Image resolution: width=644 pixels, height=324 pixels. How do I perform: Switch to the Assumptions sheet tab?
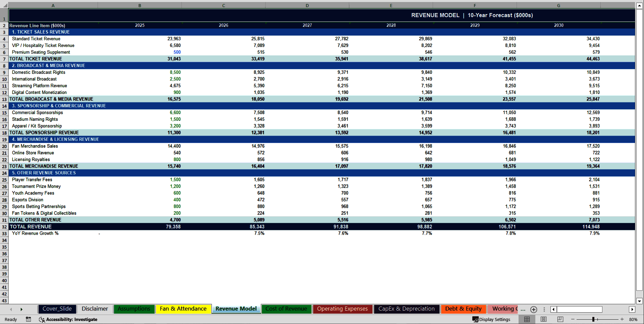(134, 309)
